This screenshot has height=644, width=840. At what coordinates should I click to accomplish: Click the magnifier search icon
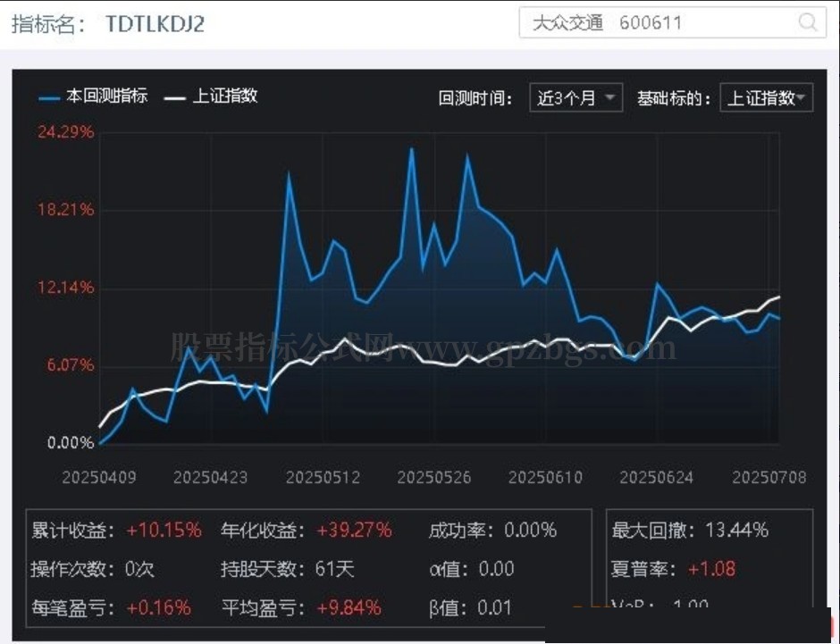pos(807,23)
